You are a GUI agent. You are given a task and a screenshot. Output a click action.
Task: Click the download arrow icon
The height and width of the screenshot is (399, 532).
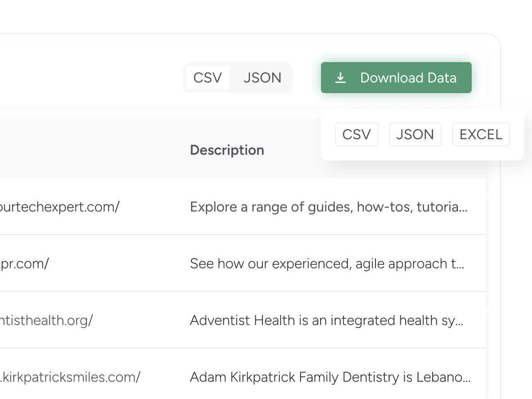click(x=340, y=78)
